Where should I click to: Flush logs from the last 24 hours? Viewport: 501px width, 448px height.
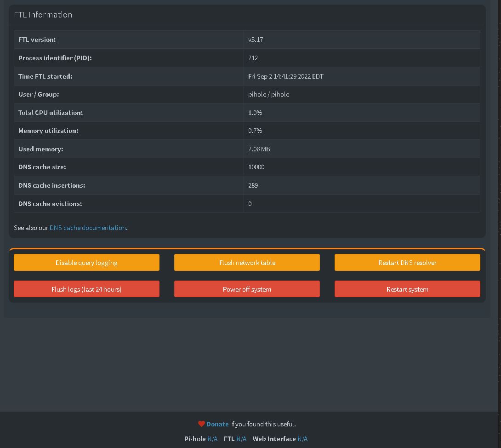86,289
